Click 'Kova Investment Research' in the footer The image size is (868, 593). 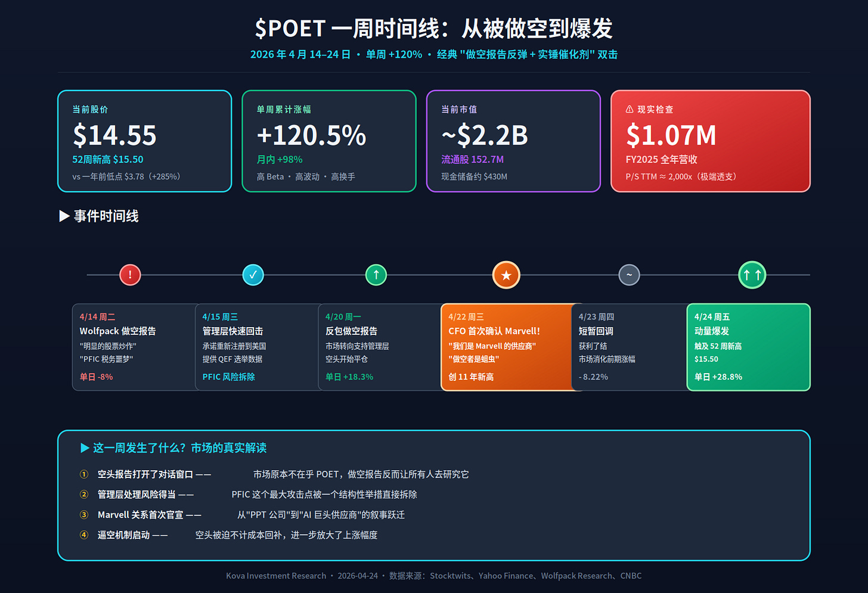(276, 576)
